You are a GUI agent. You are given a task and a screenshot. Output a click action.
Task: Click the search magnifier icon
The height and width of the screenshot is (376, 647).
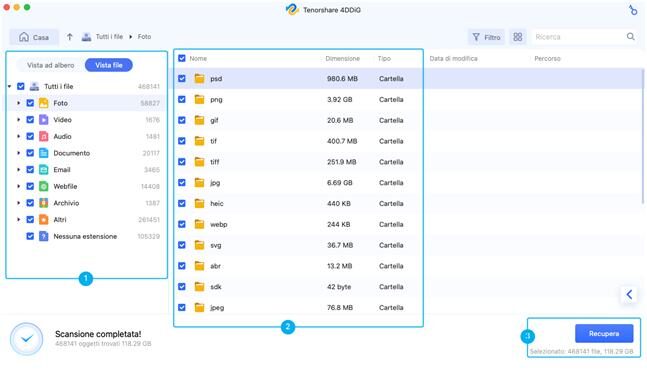630,37
